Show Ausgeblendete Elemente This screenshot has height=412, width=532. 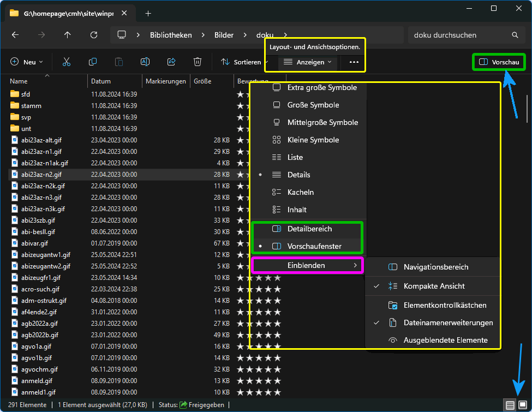click(445, 340)
